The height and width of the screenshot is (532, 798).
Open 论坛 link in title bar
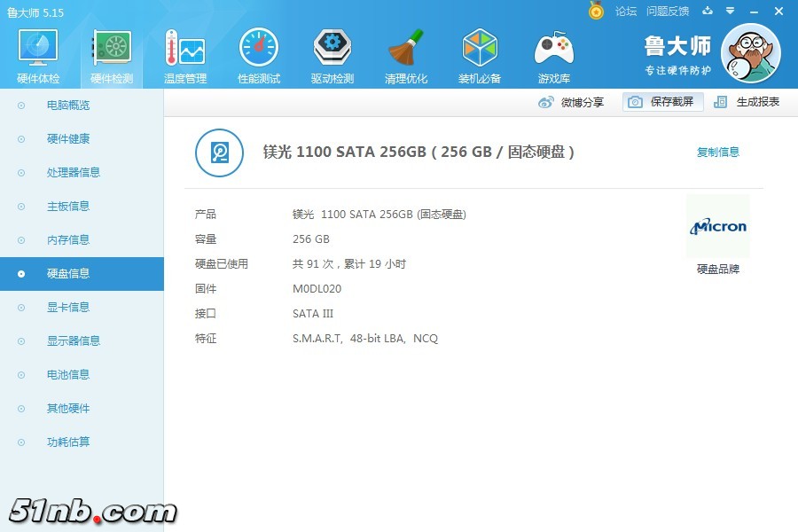[x=626, y=12]
